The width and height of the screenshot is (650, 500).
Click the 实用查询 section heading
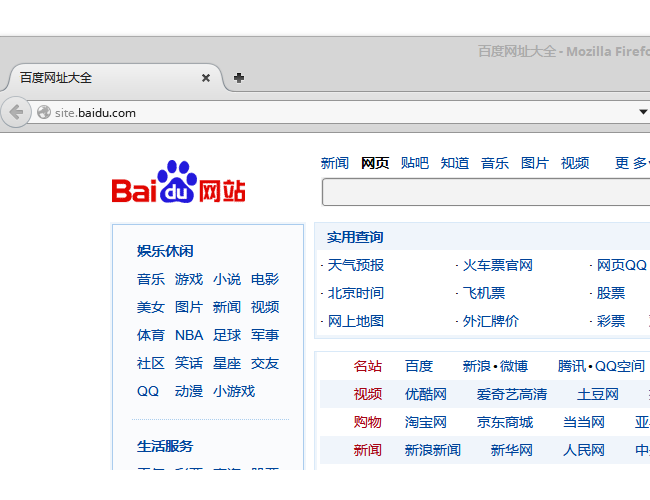(355, 237)
